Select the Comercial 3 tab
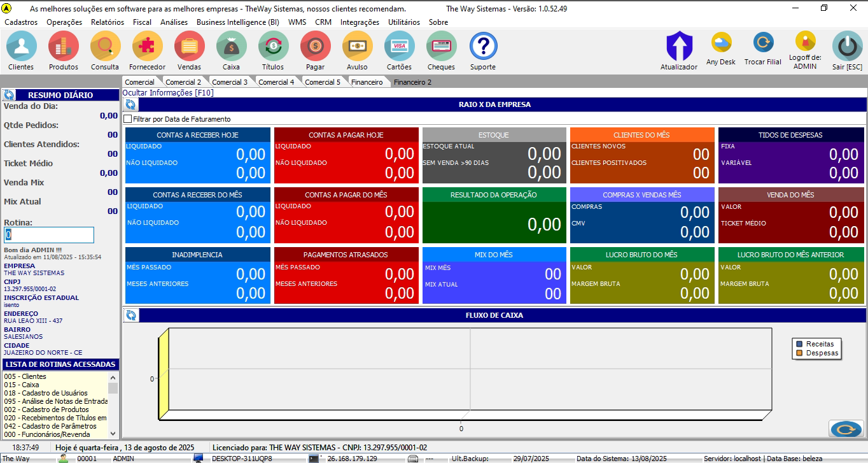Viewport: 868px width, 463px height. coord(229,82)
